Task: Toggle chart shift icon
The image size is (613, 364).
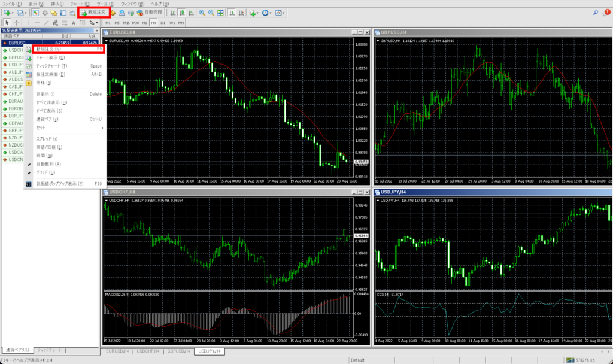Action: (x=241, y=13)
